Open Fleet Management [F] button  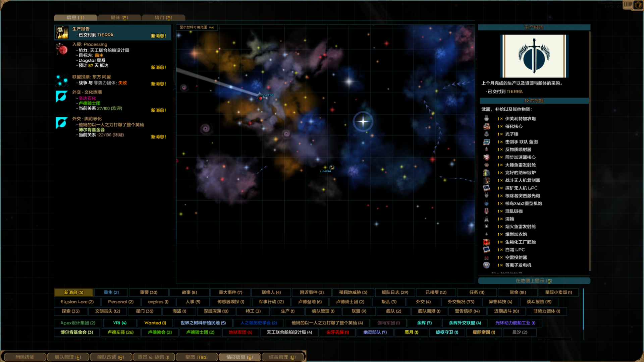tap(68, 357)
